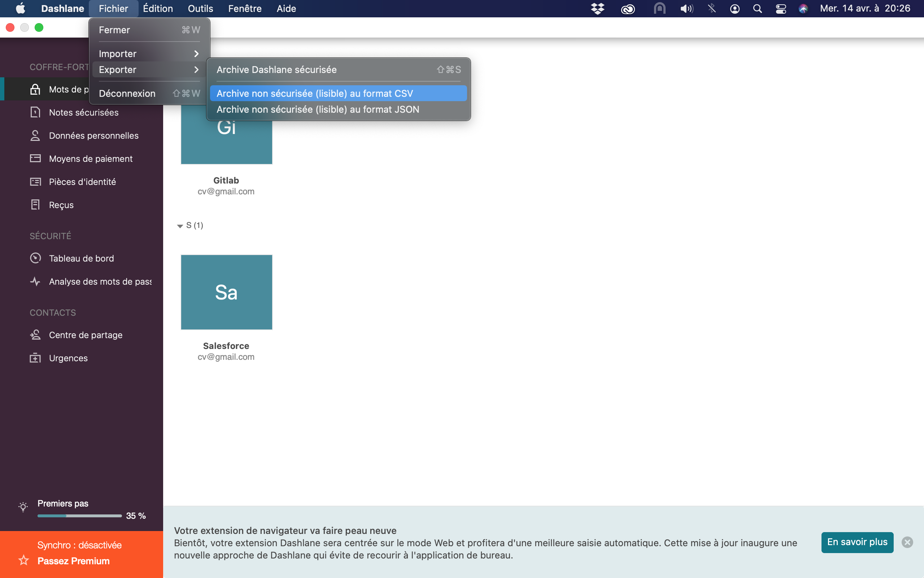The image size is (924, 578).
Task: Click Synchro : désactivée status
Action: pos(79,545)
